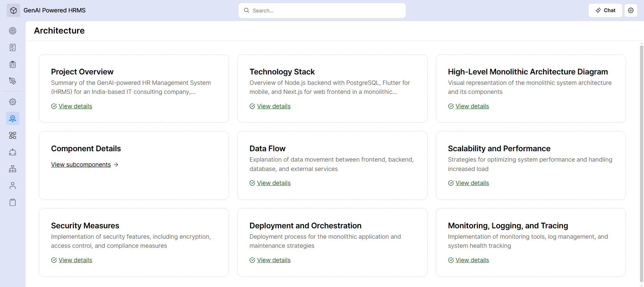The image size is (644, 287).
Task: Expand Component Details via View subcomponents
Action: click(81, 165)
